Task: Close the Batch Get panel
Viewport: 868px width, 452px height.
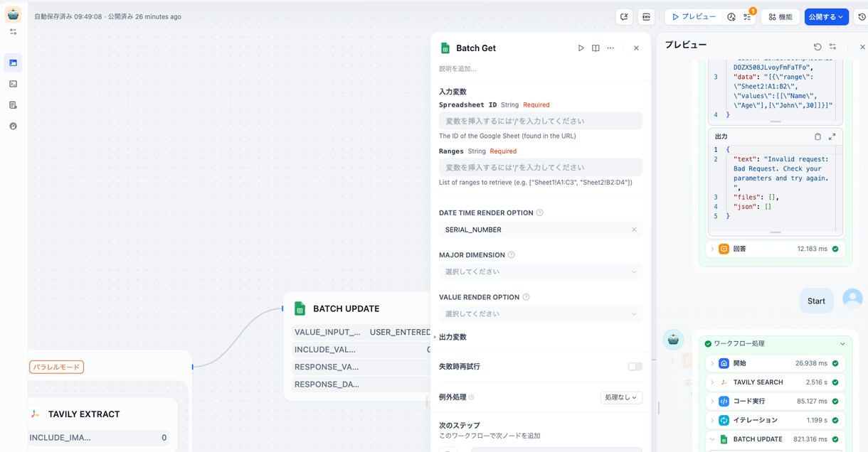Action: coord(636,48)
